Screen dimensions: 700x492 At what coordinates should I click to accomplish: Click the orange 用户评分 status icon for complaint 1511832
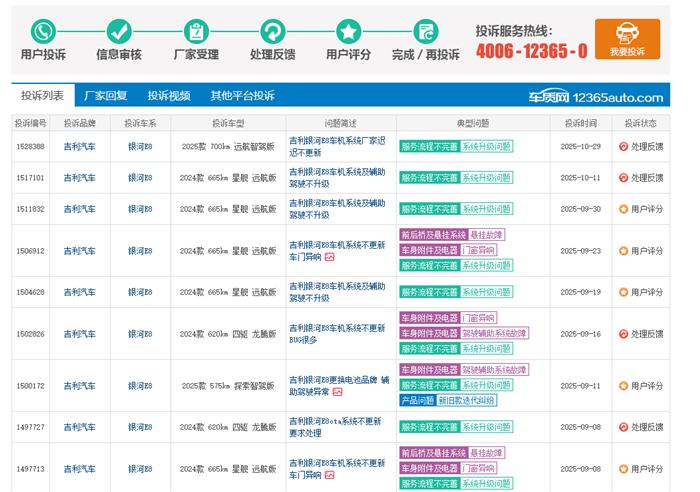point(623,209)
